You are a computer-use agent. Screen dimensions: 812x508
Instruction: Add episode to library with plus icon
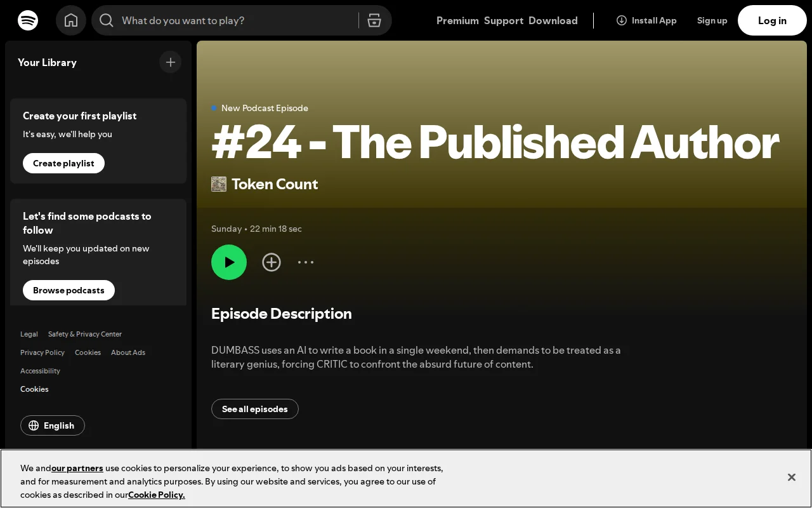(x=272, y=262)
